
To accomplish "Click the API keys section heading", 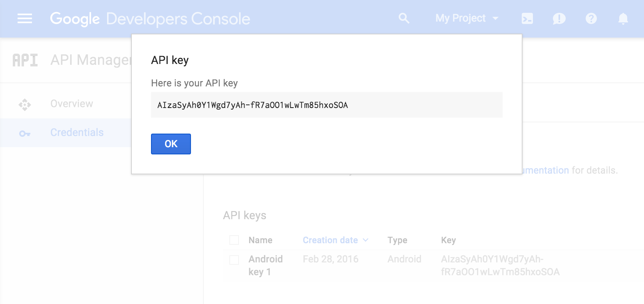I will pos(244,216).
